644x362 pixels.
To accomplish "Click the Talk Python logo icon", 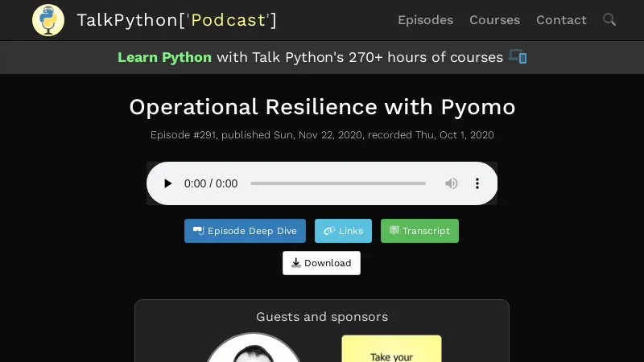I will pyautogui.click(x=48, y=20).
